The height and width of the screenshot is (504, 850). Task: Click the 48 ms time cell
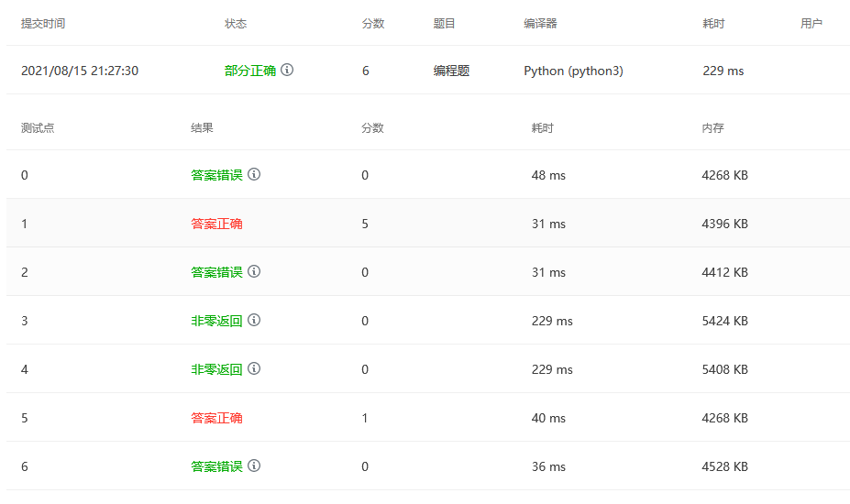pyautogui.click(x=548, y=175)
